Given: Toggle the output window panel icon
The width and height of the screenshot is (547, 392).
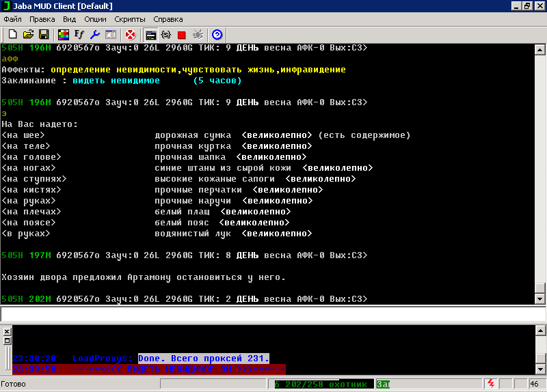Looking at the screenshot, I should pos(150,34).
